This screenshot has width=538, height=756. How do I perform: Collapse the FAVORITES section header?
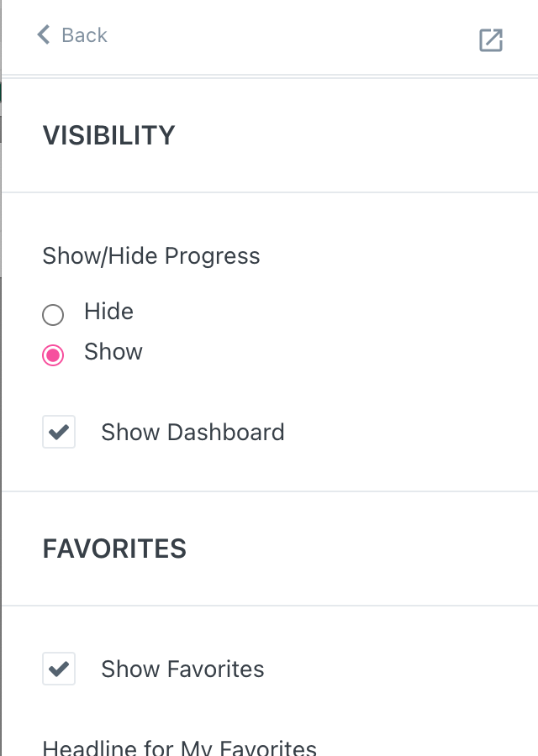[115, 549]
